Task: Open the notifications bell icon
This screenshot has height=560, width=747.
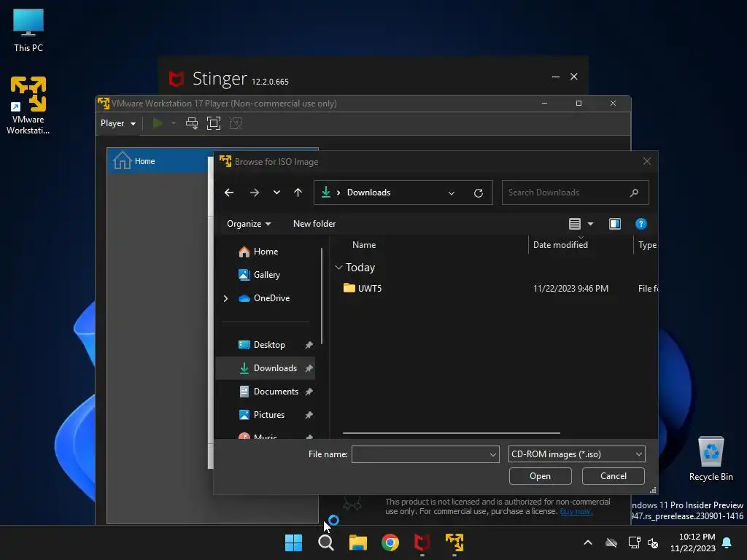Action: pos(727,542)
